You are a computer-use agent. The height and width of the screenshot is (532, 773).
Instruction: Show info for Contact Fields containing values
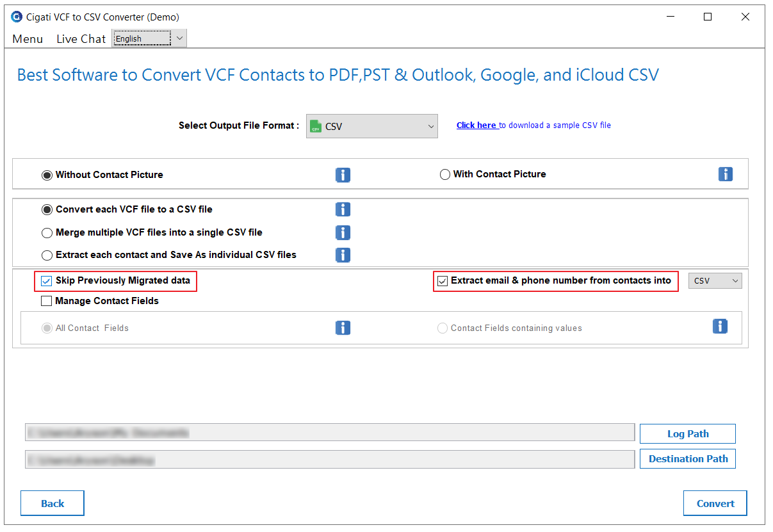[720, 326]
